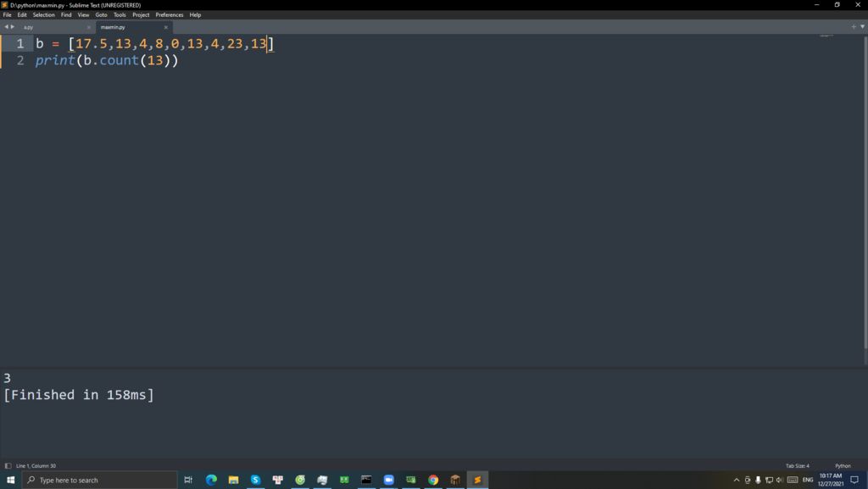Open the Windows Start menu
The width and height of the screenshot is (868, 489).
10,480
